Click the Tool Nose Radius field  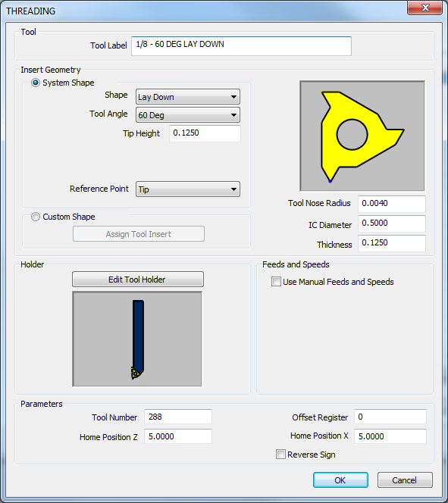pyautogui.click(x=392, y=204)
